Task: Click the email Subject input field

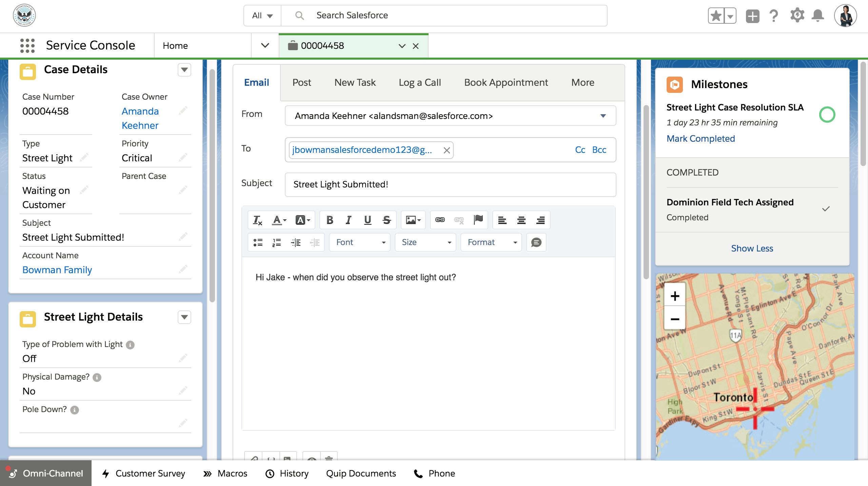Action: [x=450, y=185]
